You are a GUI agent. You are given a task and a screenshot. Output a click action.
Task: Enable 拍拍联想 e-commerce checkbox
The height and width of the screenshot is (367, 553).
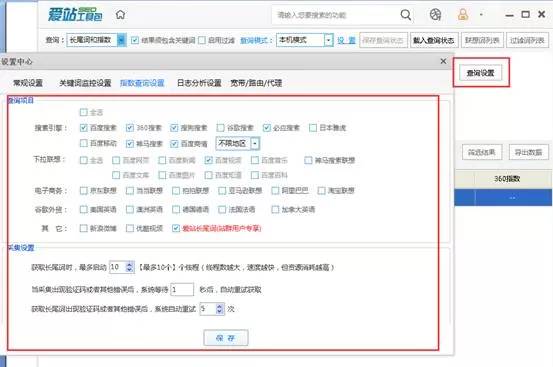(176, 191)
